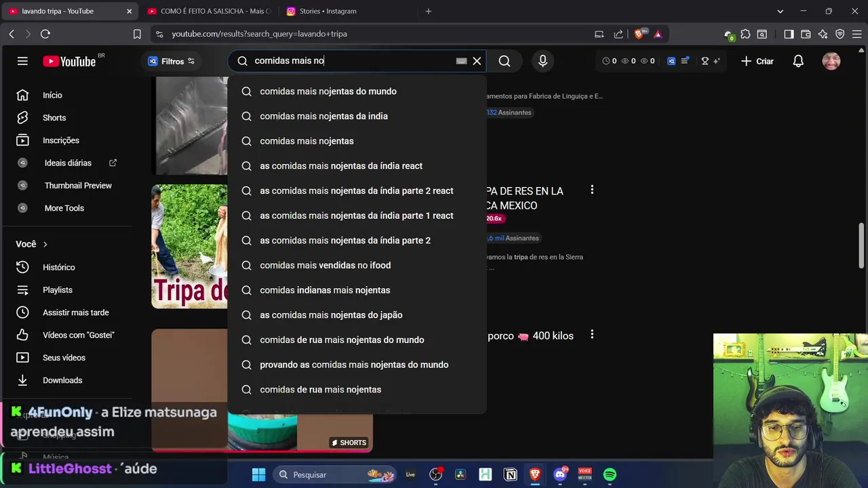
Task: Select suggestion 'comidas mais nojentas da india'
Action: [357, 116]
